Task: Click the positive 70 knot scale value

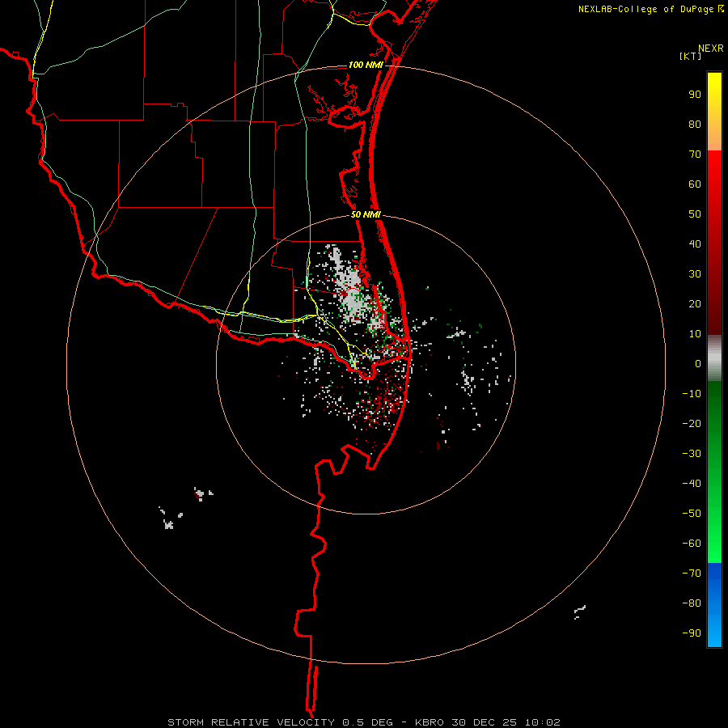Action: (695, 154)
